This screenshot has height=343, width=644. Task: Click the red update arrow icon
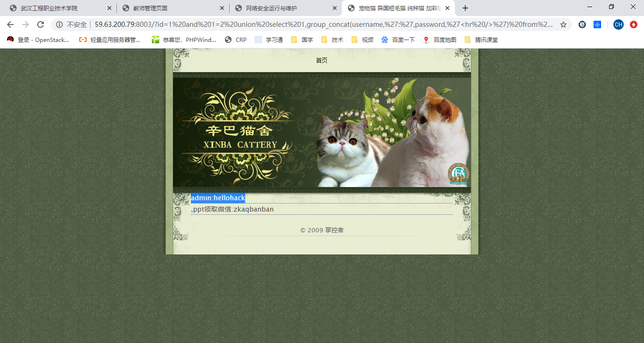pos(634,24)
